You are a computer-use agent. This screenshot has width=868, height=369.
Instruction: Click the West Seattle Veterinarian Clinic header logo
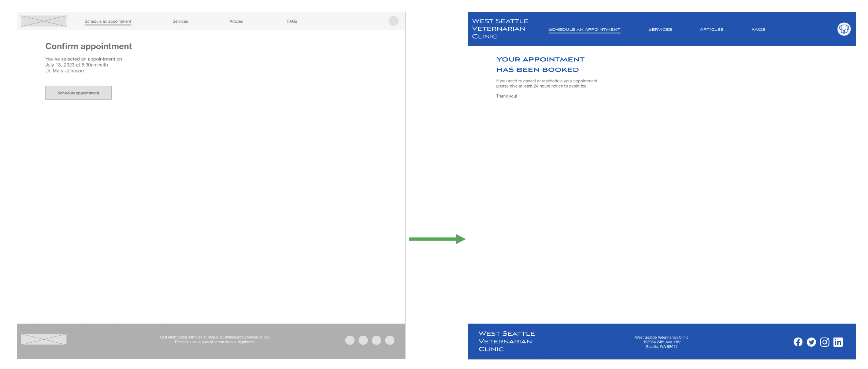(x=500, y=29)
